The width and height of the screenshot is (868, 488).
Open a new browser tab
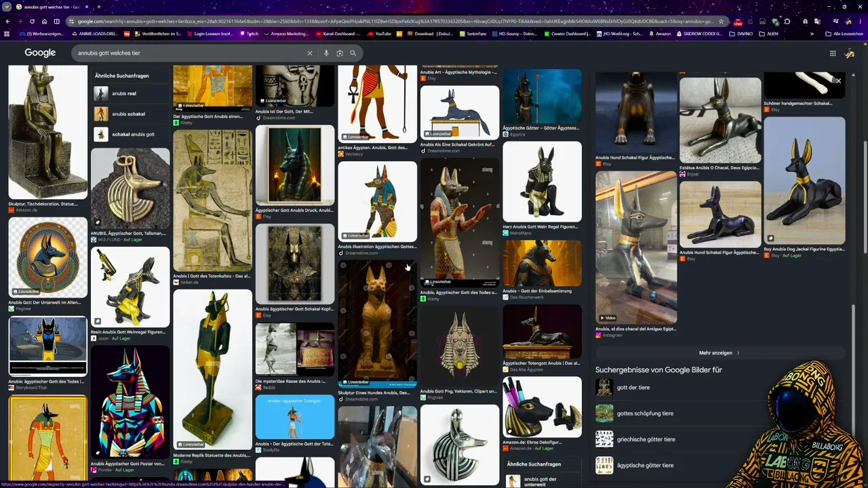pos(98,7)
